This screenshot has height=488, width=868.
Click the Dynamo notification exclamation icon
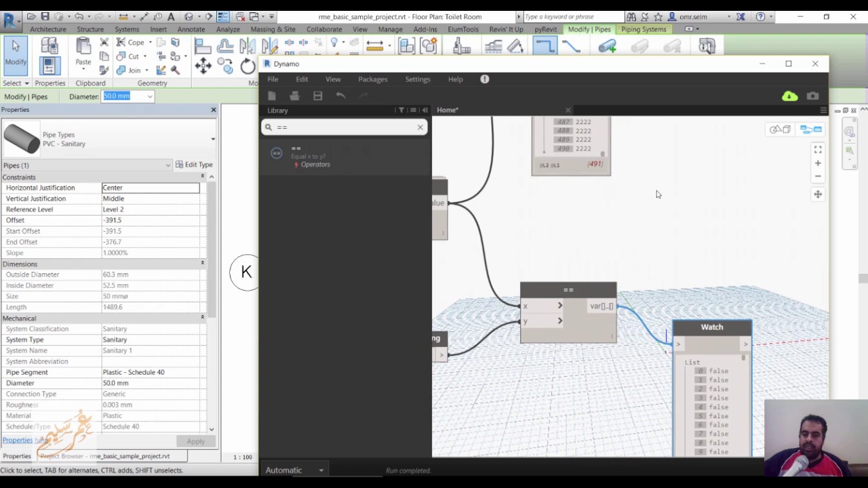click(x=484, y=79)
